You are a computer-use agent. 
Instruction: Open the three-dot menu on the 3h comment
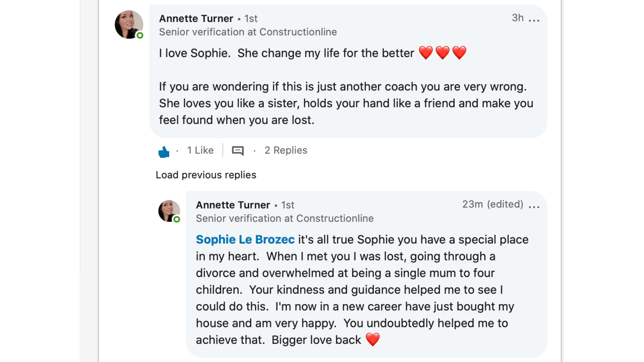pyautogui.click(x=534, y=20)
